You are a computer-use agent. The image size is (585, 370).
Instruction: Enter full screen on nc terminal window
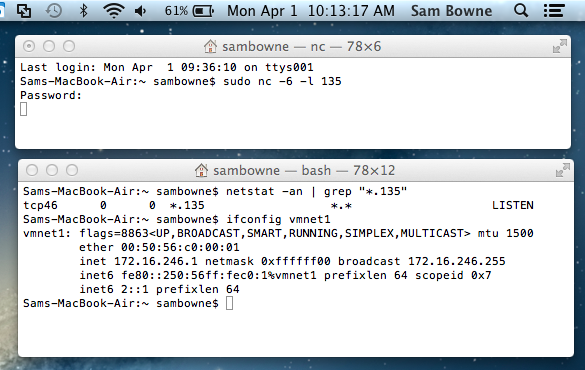560,46
